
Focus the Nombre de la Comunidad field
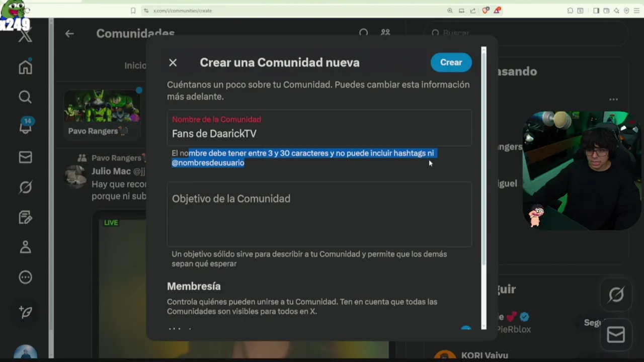(319, 128)
